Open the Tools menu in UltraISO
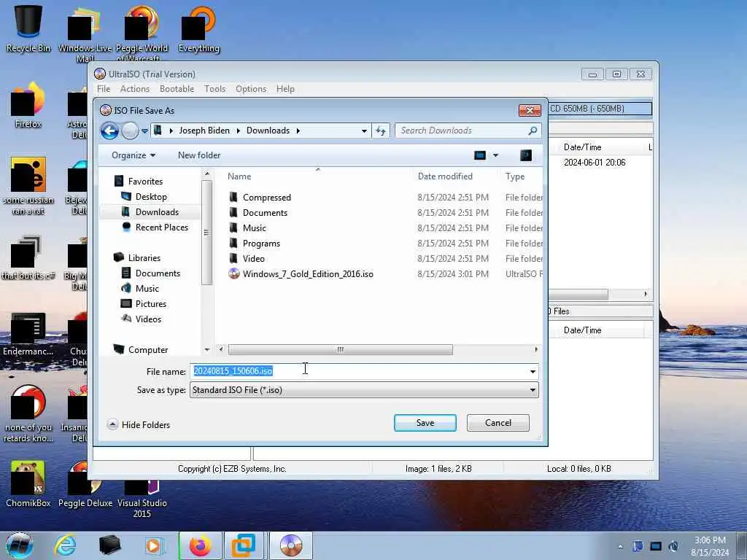Viewport: 747px width, 560px height. click(x=215, y=89)
